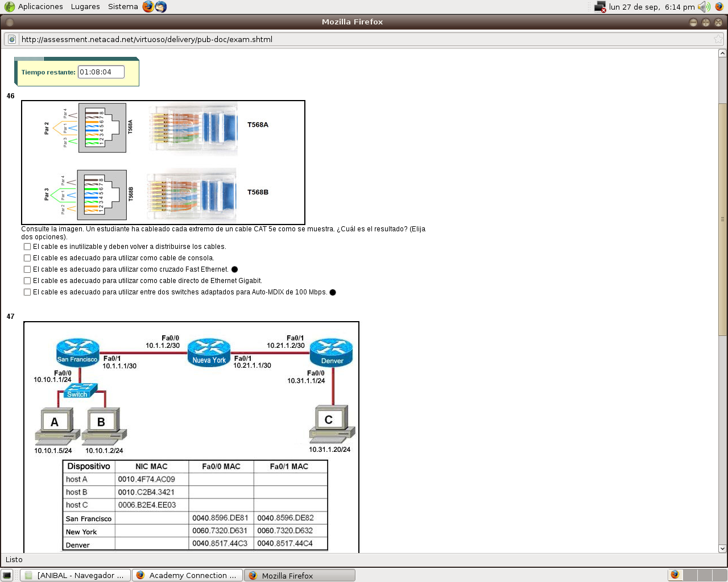Image resolution: width=728 pixels, height=582 pixels.
Task: Check 'cruzado Fast Ethernet' option
Action: click(x=27, y=269)
